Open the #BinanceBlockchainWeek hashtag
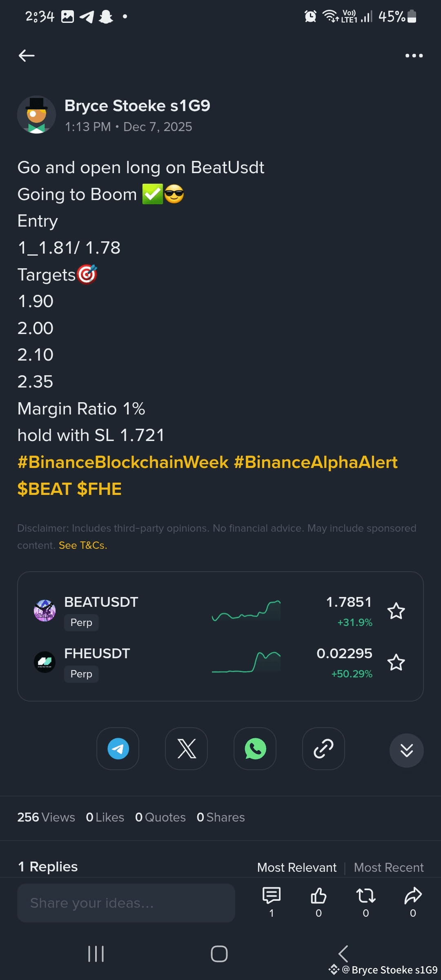This screenshot has height=980, width=441. [123, 462]
